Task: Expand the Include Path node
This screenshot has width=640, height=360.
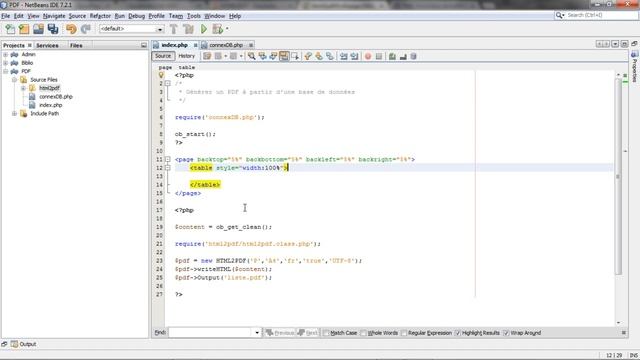Action: pyautogui.click(x=14, y=113)
